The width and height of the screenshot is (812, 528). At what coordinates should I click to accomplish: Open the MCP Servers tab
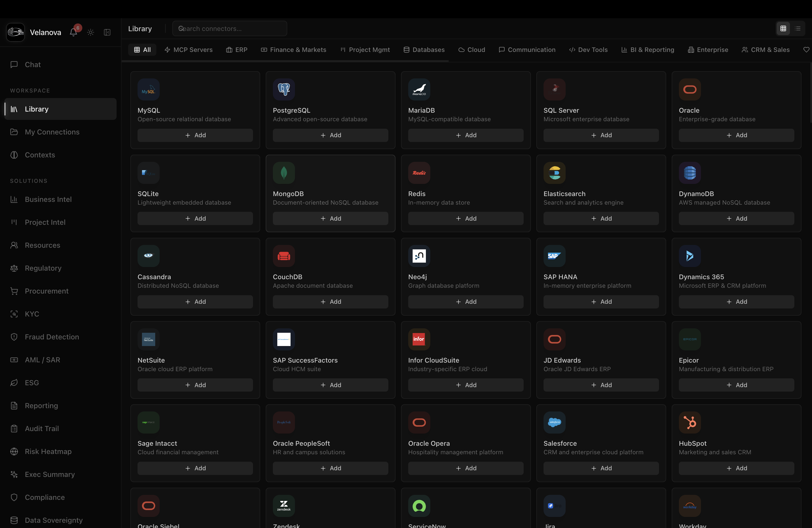pos(189,49)
